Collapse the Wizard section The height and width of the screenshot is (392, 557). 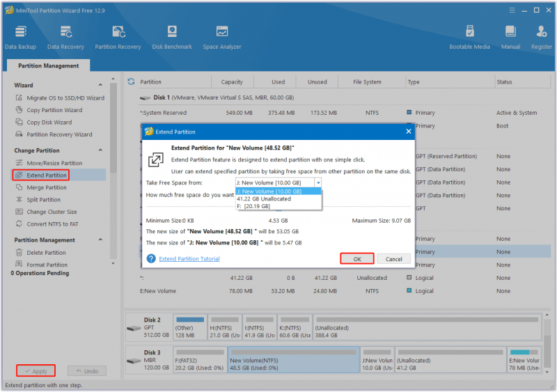(100, 85)
